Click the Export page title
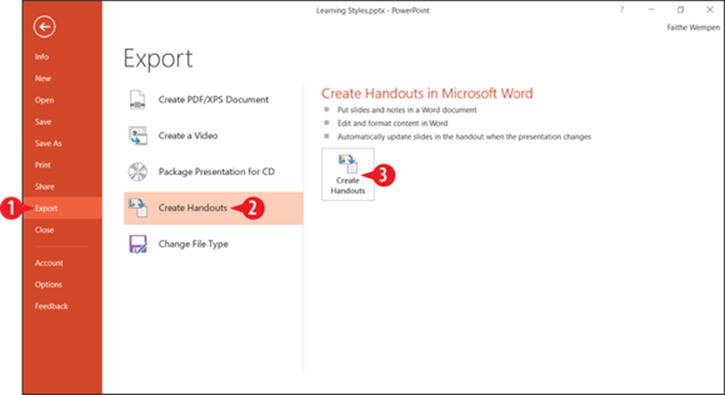 pos(158,59)
